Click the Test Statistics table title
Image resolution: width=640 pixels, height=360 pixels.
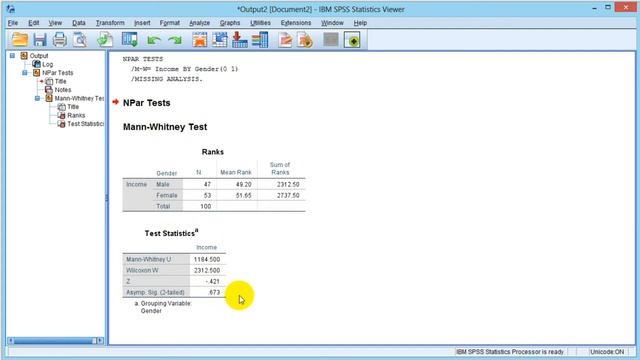(171, 233)
